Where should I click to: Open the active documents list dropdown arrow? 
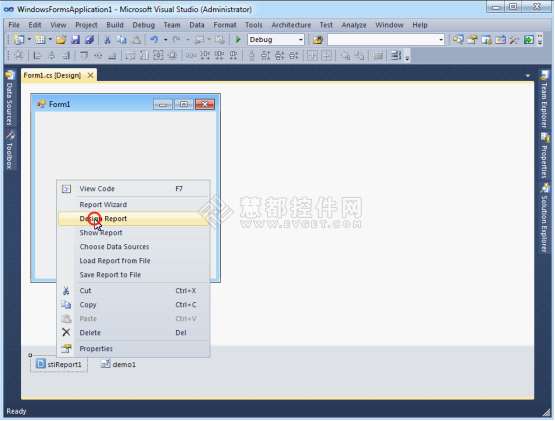coord(528,76)
